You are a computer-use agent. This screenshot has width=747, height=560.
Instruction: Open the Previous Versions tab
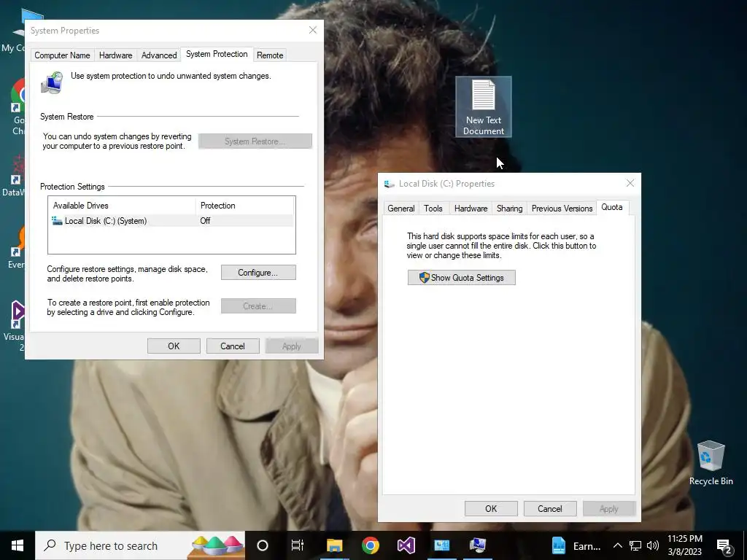coord(562,209)
